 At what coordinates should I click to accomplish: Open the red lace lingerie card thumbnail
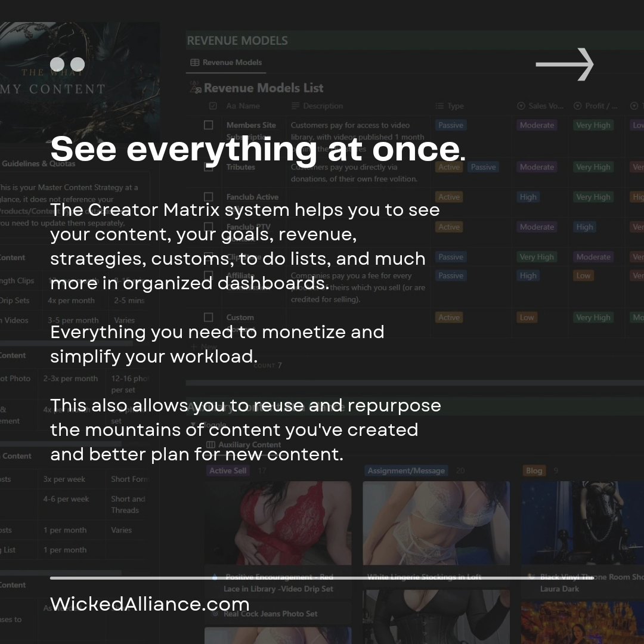coord(278,523)
